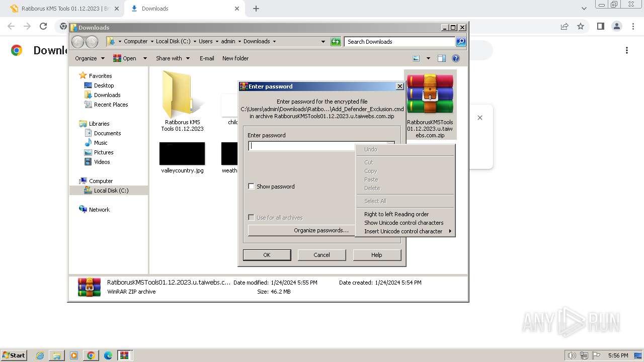
Task: Click the Windows Start button
Action: 14,355
